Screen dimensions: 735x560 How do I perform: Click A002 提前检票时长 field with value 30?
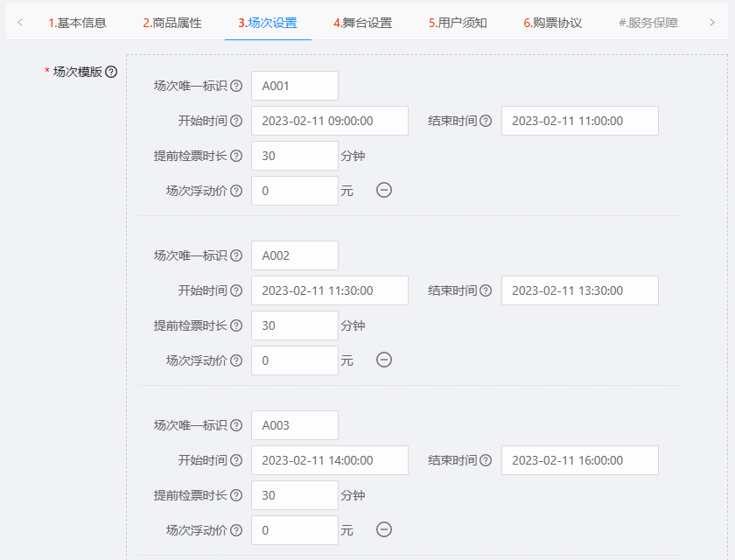(x=295, y=325)
